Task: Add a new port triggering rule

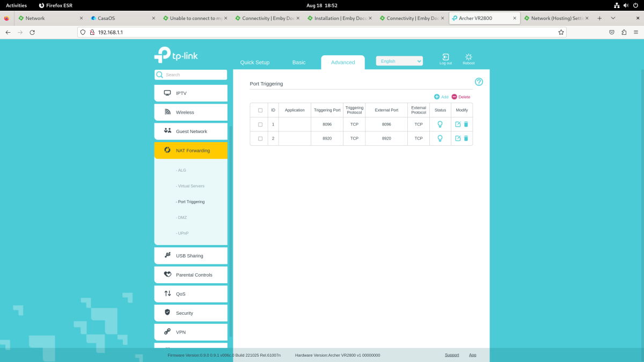Action: tap(441, 97)
